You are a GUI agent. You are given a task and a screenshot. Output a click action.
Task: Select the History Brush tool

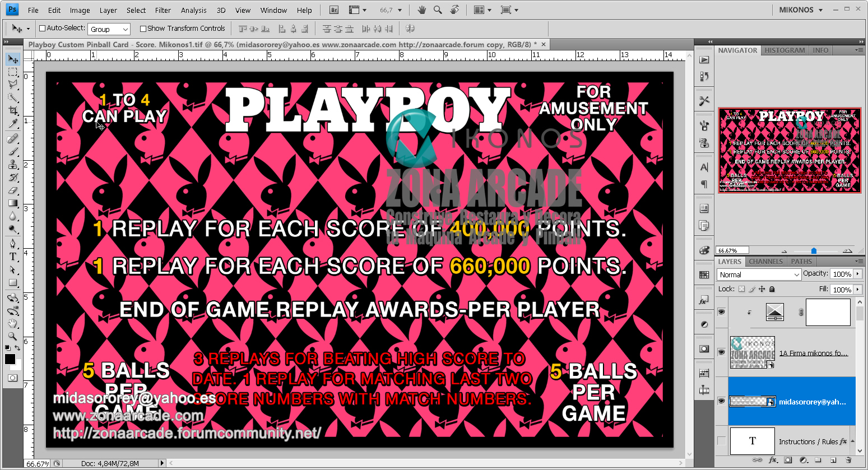point(13,177)
